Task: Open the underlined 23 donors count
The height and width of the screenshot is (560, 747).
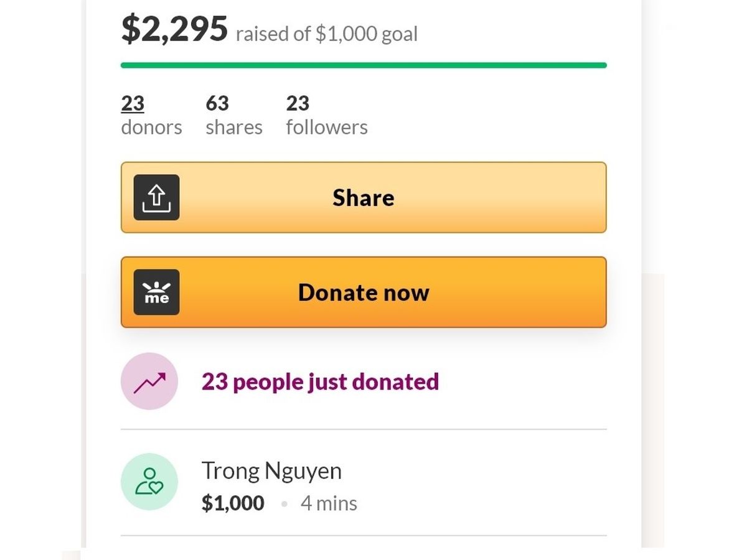Action: point(133,103)
